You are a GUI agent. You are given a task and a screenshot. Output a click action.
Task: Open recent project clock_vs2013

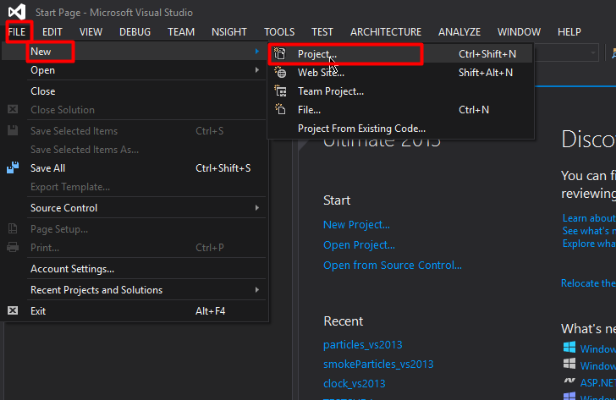point(354,383)
